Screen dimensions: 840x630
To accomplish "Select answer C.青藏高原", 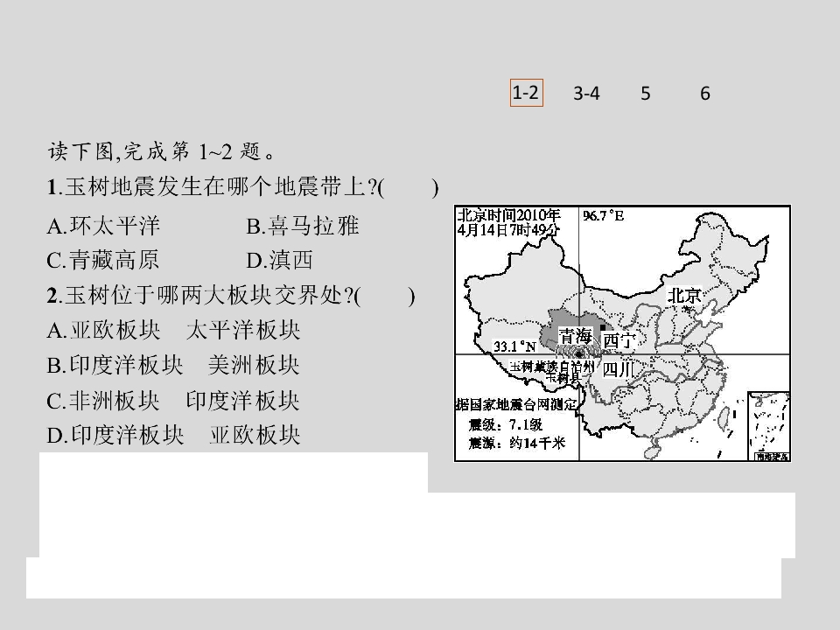I will click(x=103, y=261).
